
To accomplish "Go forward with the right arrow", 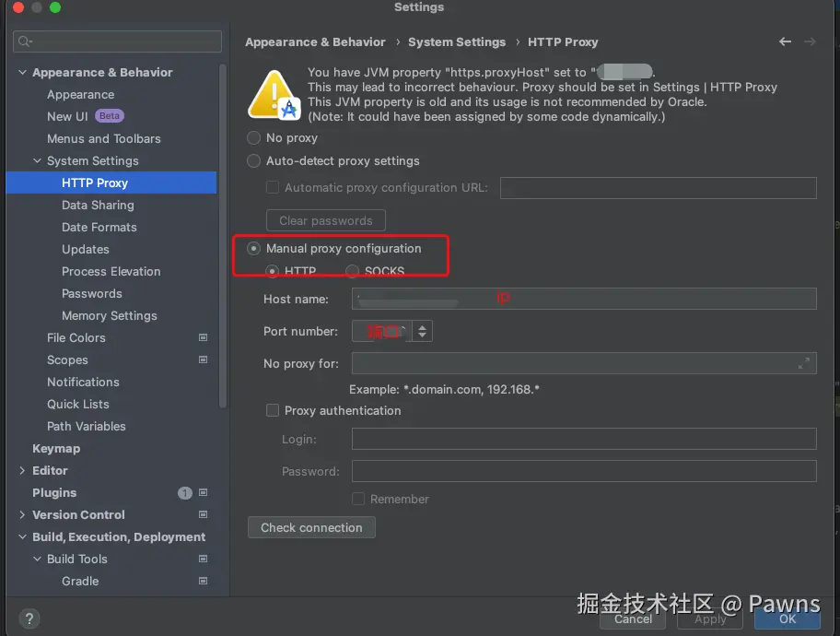I will (x=810, y=41).
